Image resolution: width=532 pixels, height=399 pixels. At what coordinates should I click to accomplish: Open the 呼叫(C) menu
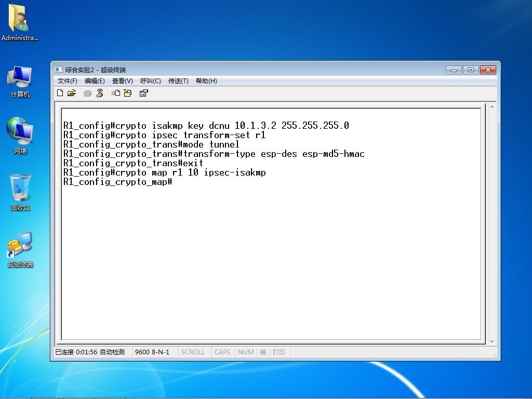coord(151,81)
